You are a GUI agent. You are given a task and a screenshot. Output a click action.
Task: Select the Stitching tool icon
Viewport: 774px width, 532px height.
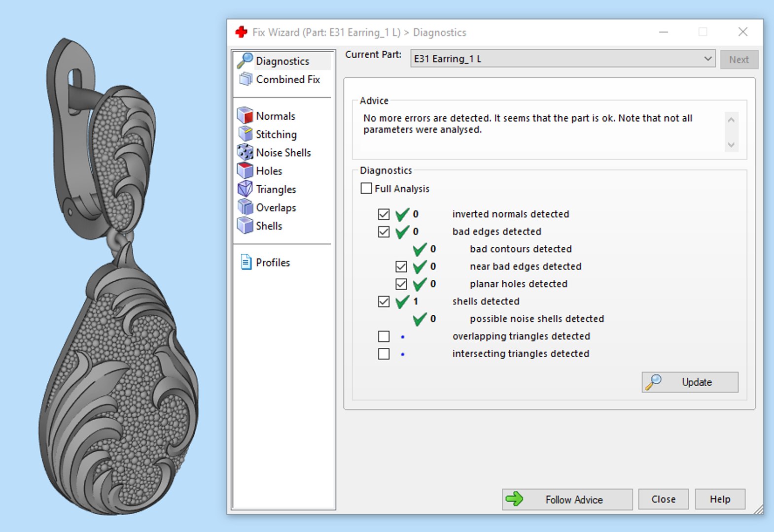[x=245, y=134]
